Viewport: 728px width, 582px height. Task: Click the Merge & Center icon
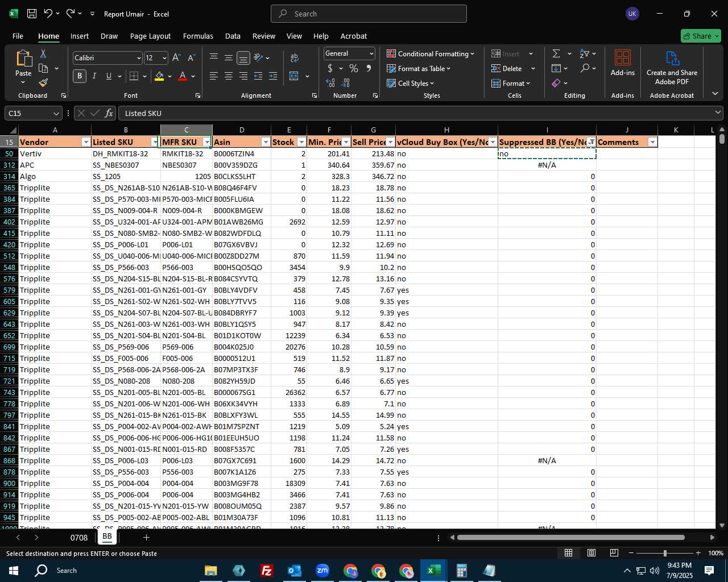coord(294,76)
